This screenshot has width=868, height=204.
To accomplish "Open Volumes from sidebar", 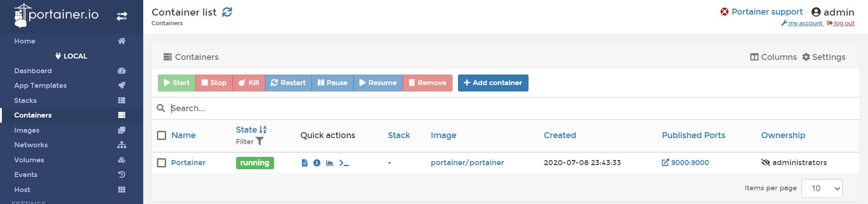I will click(x=29, y=160).
